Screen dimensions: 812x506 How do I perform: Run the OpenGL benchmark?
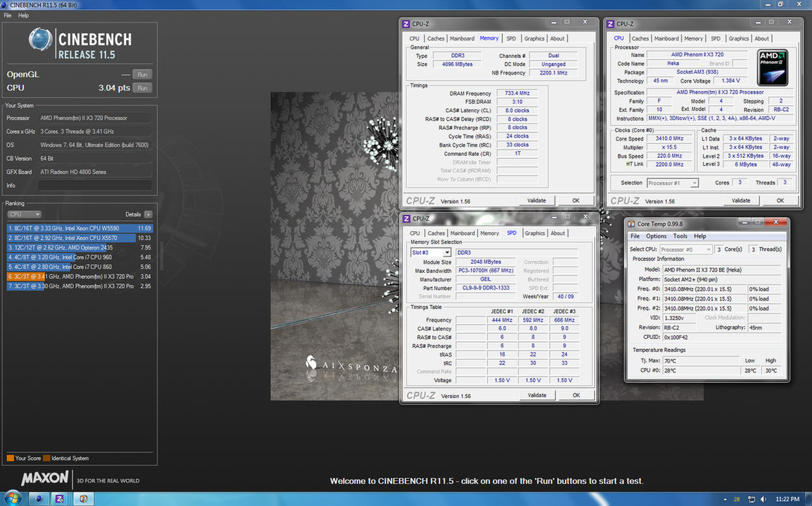(x=142, y=74)
